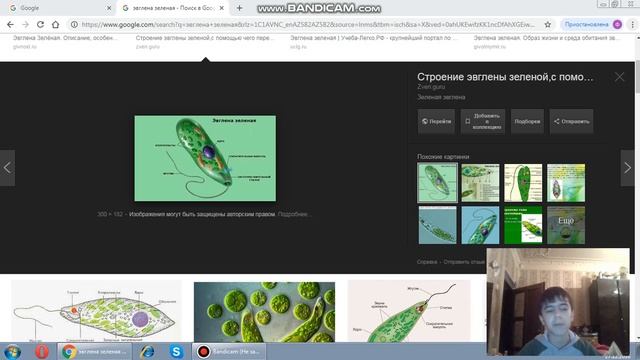Screen dimensions: 640x360
Task: Open the Zven.guru source link
Action: pyautogui.click(x=431, y=87)
